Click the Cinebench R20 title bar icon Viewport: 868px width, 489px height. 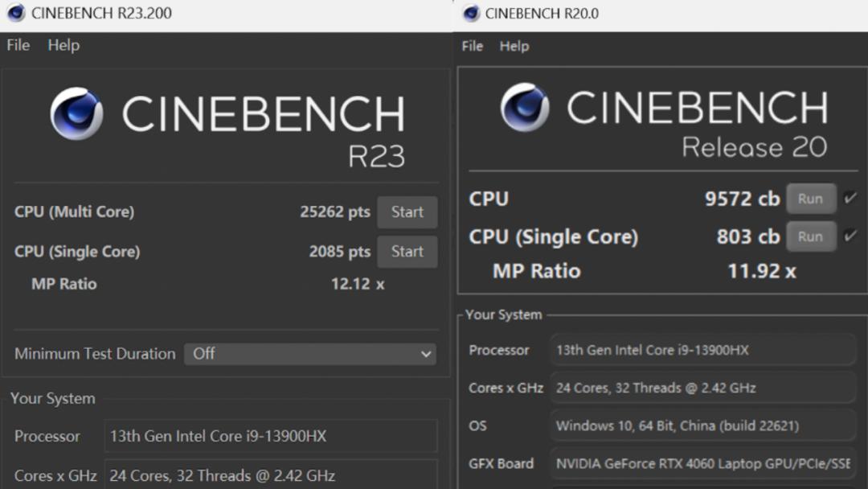click(472, 14)
